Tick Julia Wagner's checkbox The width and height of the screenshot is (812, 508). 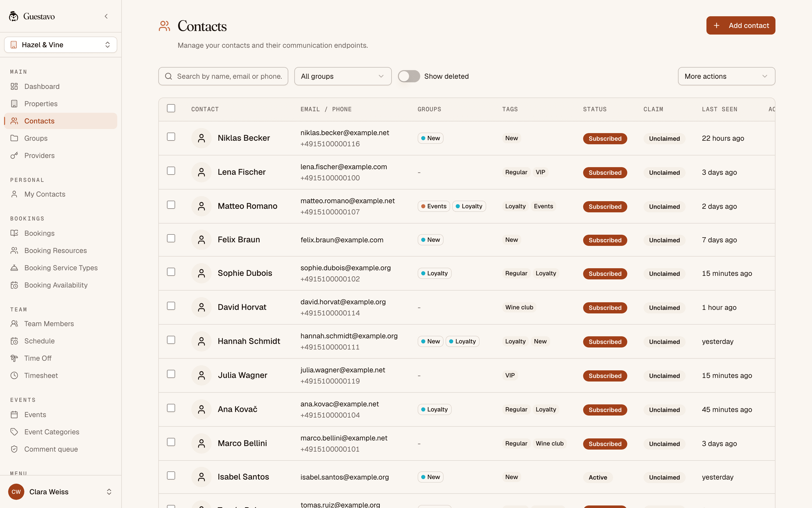(x=171, y=374)
